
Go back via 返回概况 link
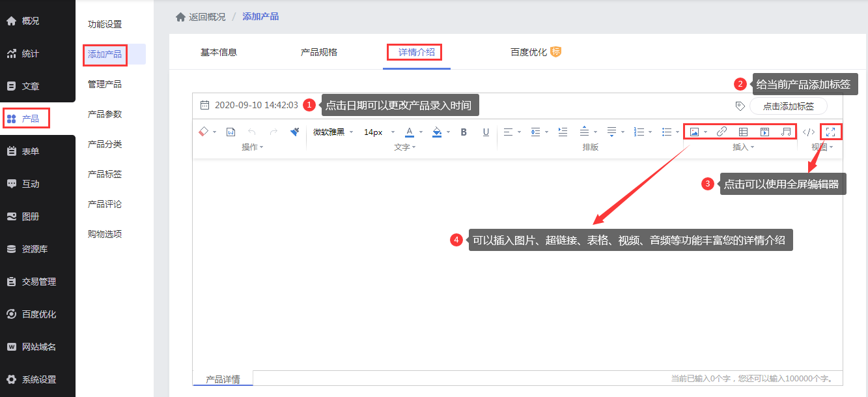pyautogui.click(x=206, y=17)
